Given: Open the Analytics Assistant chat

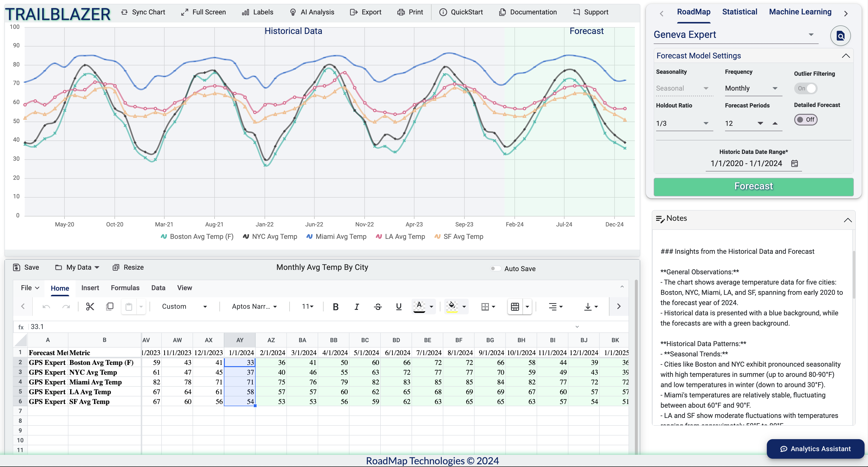Looking at the screenshot, I should click(x=815, y=448).
